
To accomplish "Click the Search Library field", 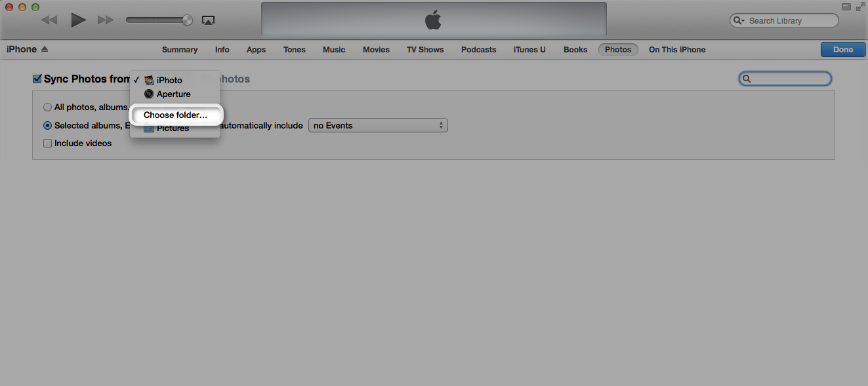I will 784,20.
